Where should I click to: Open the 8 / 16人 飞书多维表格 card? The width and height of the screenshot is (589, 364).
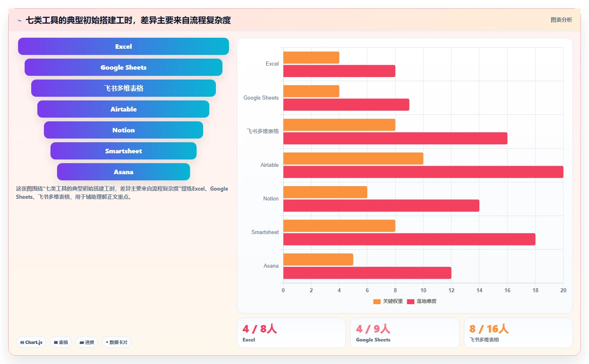[x=518, y=333]
